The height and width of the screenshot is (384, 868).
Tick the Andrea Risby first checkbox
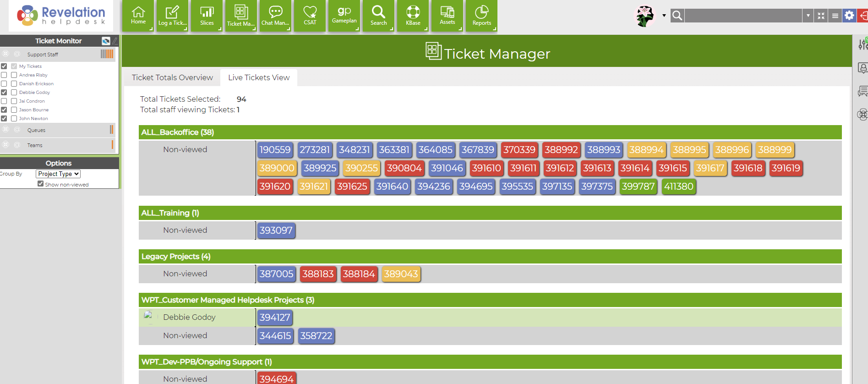(x=4, y=75)
